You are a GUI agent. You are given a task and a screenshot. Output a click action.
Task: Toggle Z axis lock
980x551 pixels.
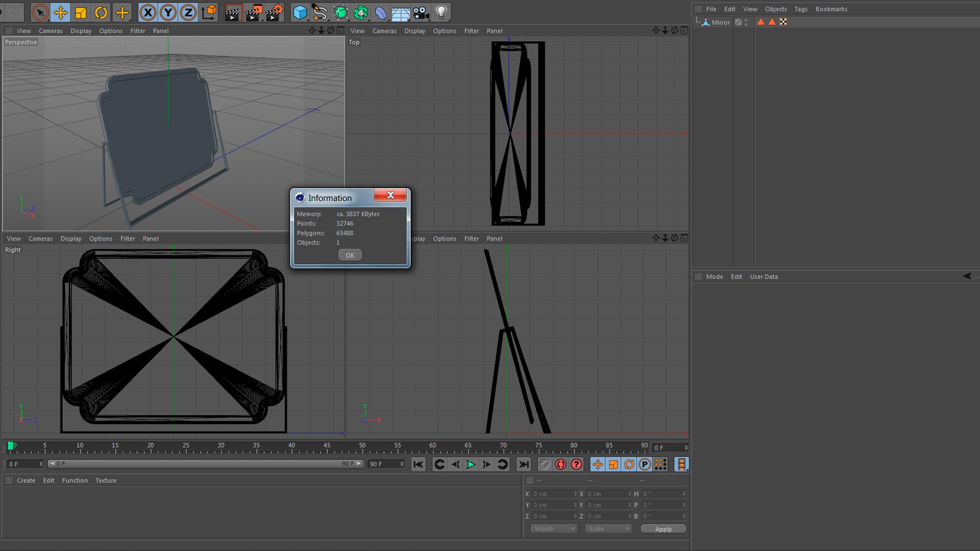[188, 12]
